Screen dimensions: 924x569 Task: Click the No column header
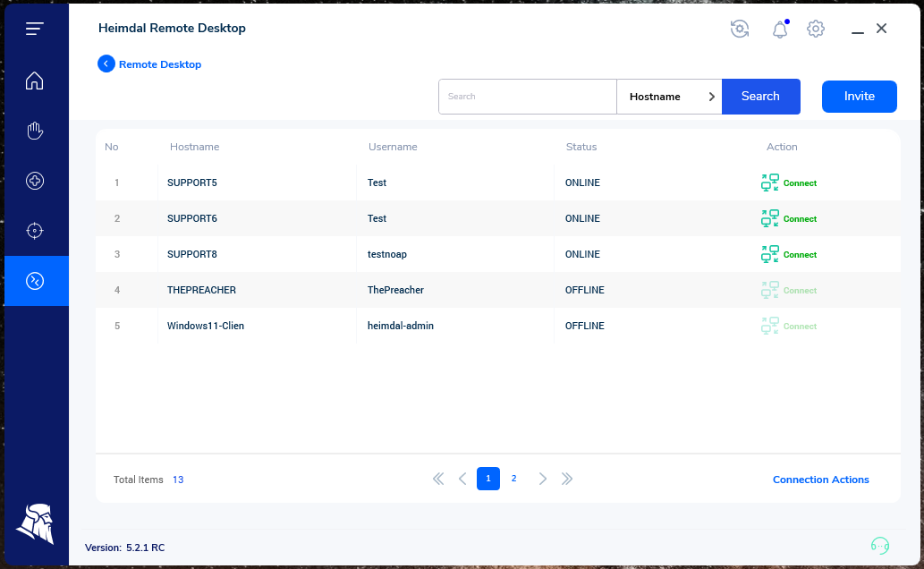click(x=112, y=147)
